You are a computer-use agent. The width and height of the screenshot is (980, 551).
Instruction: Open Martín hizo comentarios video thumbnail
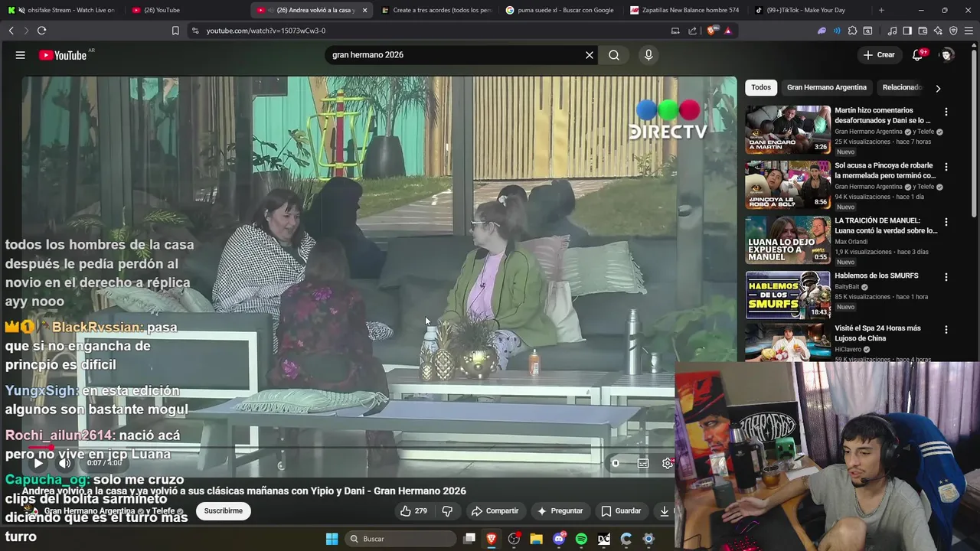pyautogui.click(x=788, y=129)
